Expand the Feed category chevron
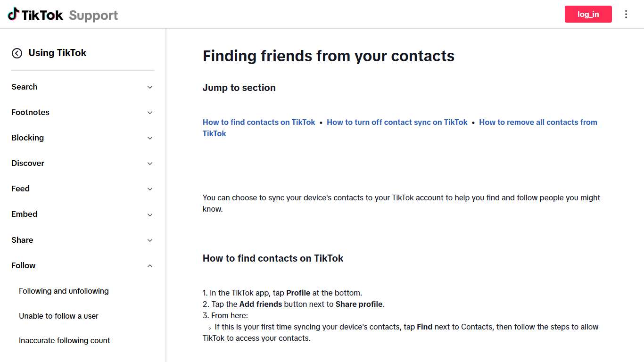Screen dimensions: 644x362 (x=150, y=189)
